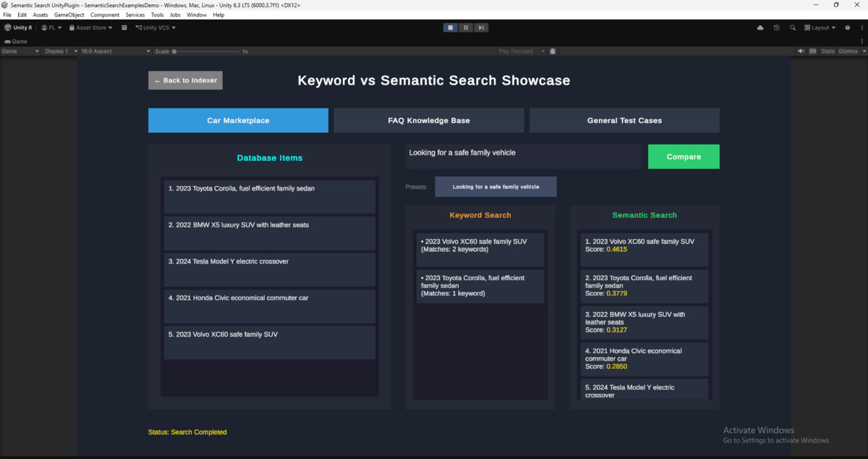Click semantic result Toyota Corolla score 0.3779
Screen dimensions: 868x459
coord(644,286)
